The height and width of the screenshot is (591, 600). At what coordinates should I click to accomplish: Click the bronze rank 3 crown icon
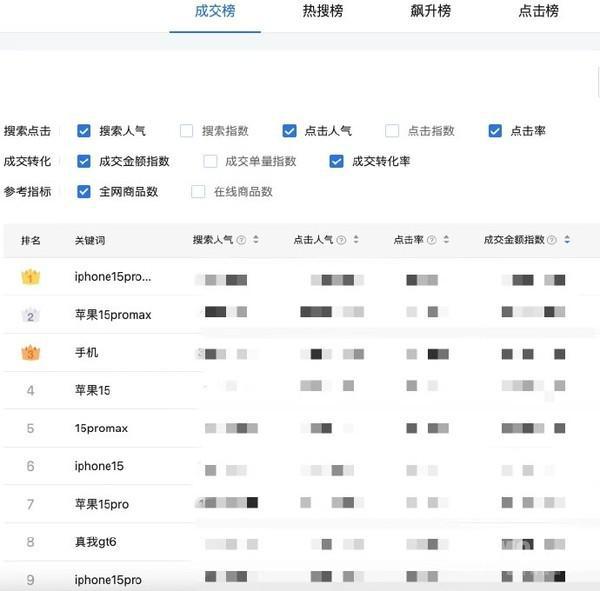click(x=31, y=353)
